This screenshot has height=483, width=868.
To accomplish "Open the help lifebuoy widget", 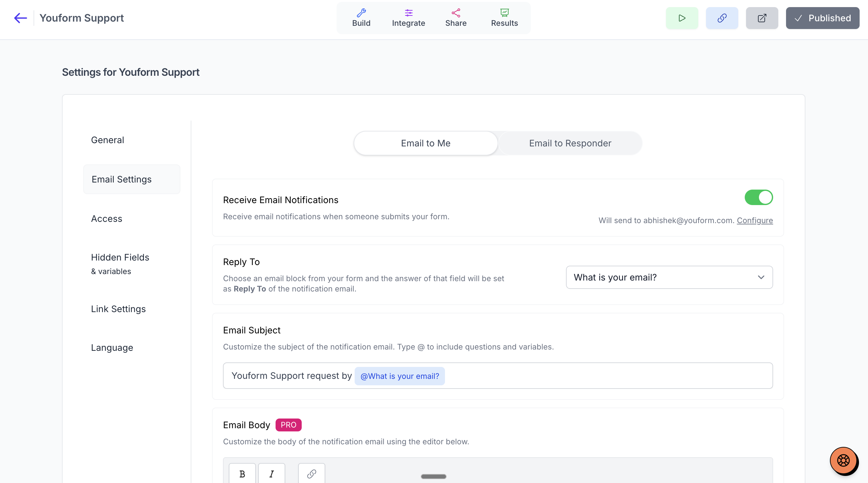I will pyautogui.click(x=843, y=460).
